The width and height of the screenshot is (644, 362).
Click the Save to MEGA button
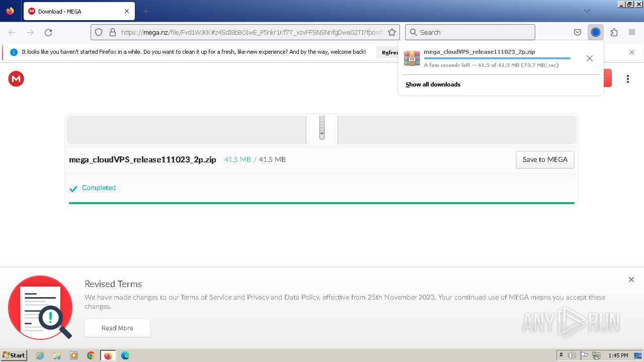pyautogui.click(x=545, y=159)
